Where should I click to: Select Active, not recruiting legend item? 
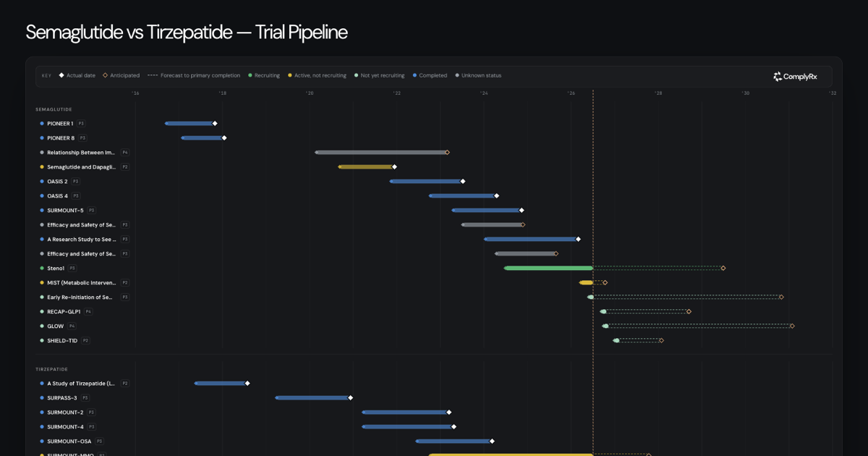click(x=317, y=75)
